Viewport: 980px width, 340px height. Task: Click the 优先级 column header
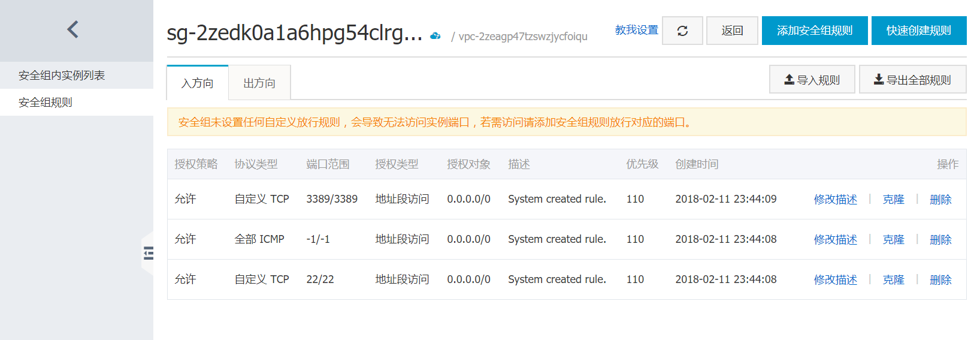tap(642, 164)
